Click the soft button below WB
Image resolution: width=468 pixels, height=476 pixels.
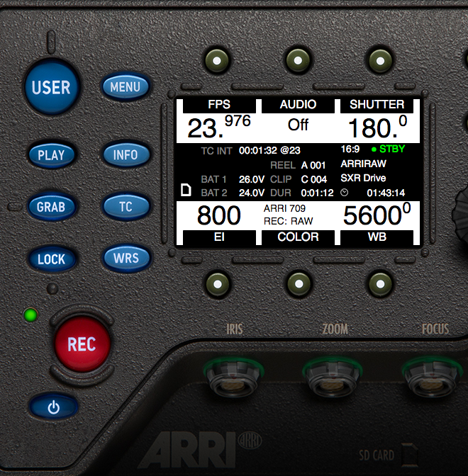point(381,284)
